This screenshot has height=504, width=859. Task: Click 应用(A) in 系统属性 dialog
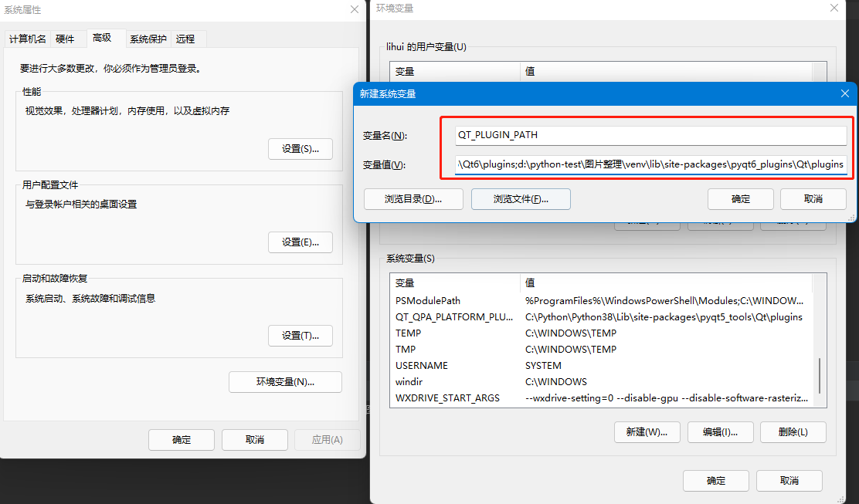(328, 439)
